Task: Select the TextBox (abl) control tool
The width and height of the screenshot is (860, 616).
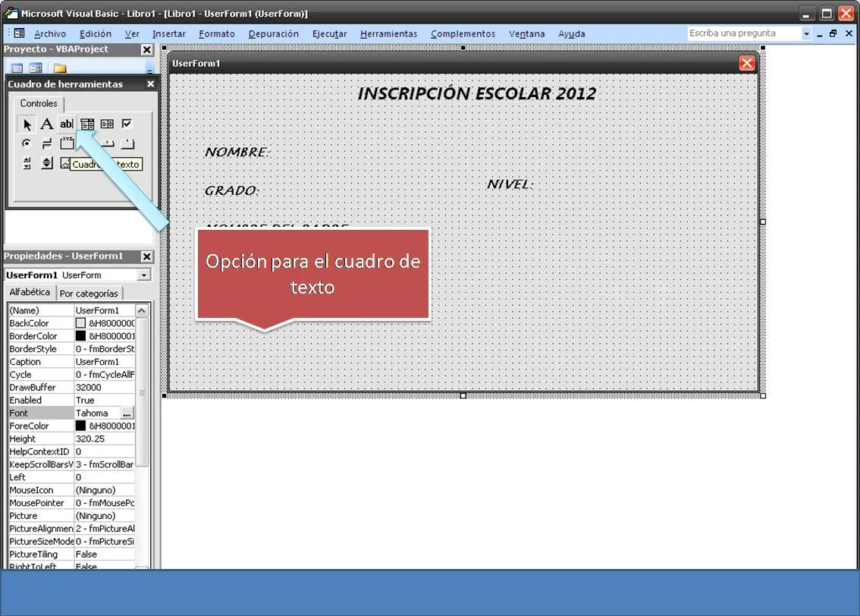Action: coord(67,124)
